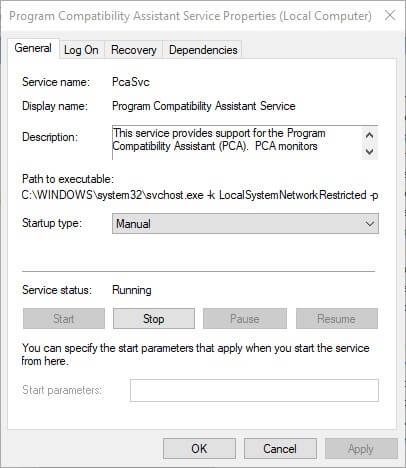Viewport: 406px width, 468px height.
Task: Click the greyed-out Start button
Action: [x=64, y=319]
